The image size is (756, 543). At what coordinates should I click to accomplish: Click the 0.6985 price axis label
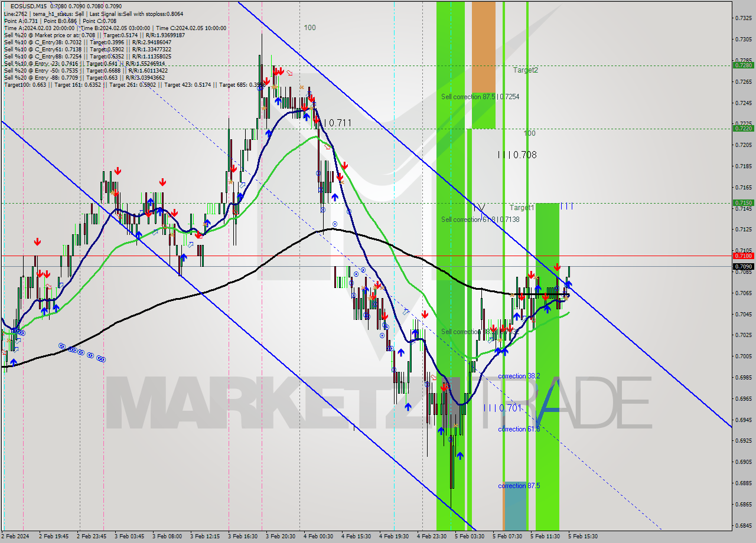click(743, 377)
